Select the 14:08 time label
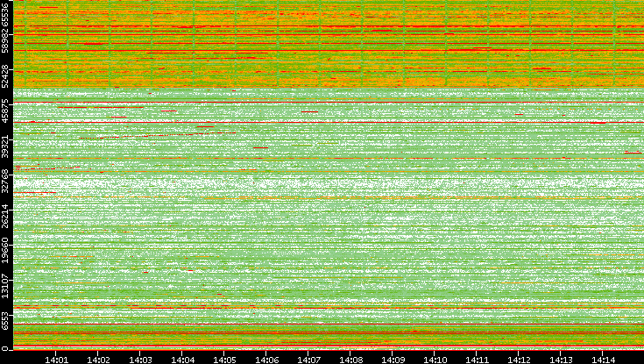This screenshot has width=644, height=364. [350, 360]
